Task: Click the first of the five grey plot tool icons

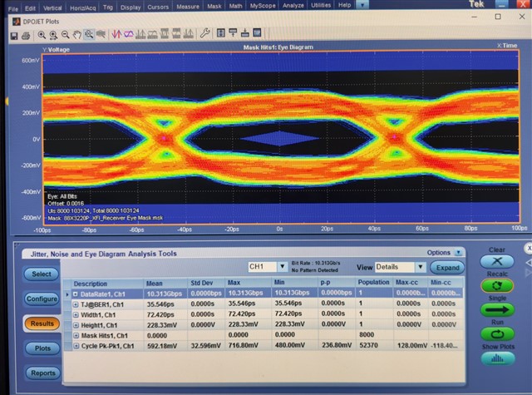Action: tap(140, 34)
